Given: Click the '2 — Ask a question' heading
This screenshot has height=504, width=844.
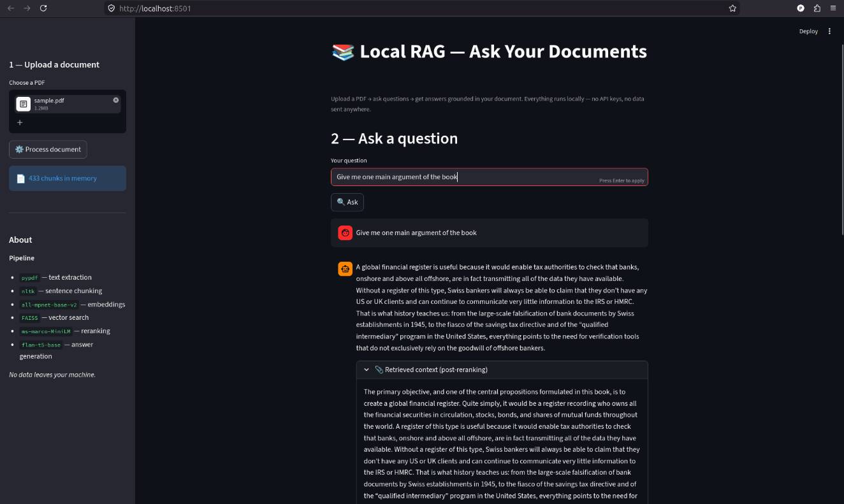Looking at the screenshot, I should (394, 138).
